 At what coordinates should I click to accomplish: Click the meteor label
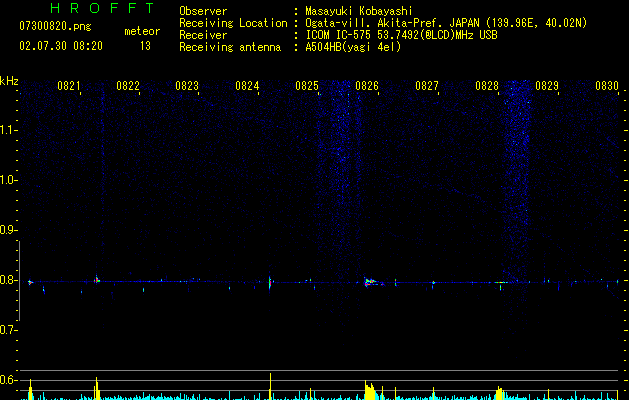point(142,31)
